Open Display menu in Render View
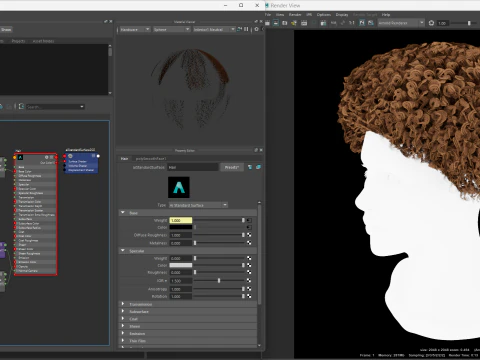The height and width of the screenshot is (360, 480). [342, 15]
